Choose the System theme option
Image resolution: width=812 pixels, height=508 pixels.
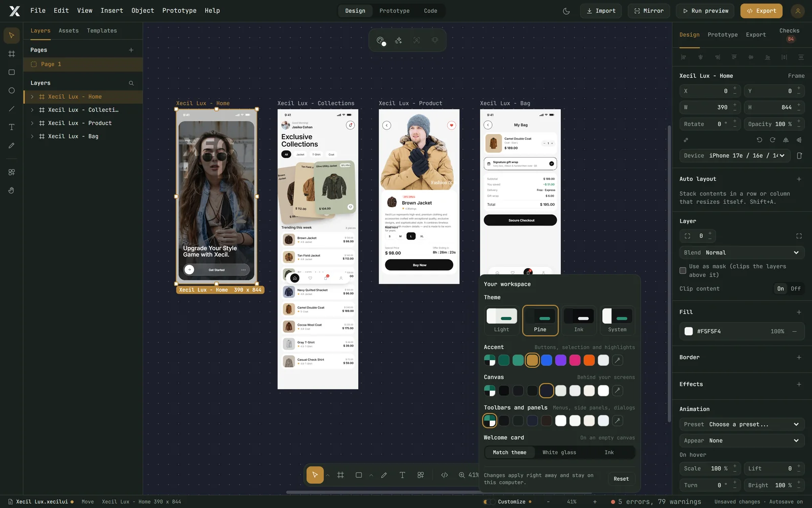pyautogui.click(x=617, y=320)
